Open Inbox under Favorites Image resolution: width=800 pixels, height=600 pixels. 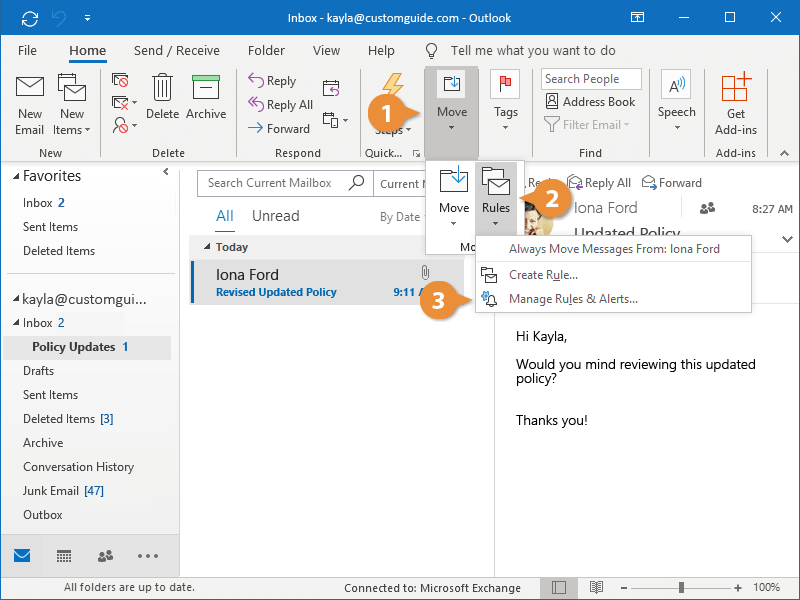43,203
